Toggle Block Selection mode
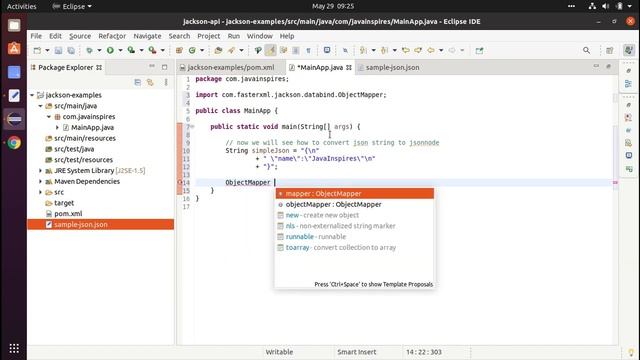The height and width of the screenshot is (360, 640). coord(296,51)
